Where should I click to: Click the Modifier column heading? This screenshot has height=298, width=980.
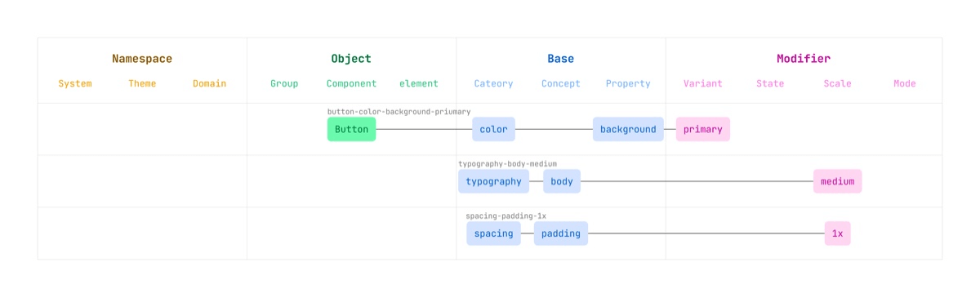coord(804,59)
